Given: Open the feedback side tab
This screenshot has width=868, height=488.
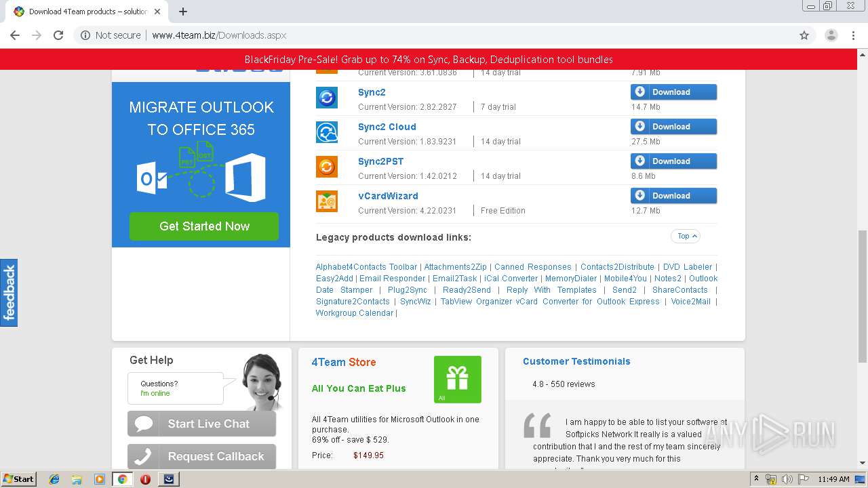Looking at the screenshot, I should tap(9, 293).
